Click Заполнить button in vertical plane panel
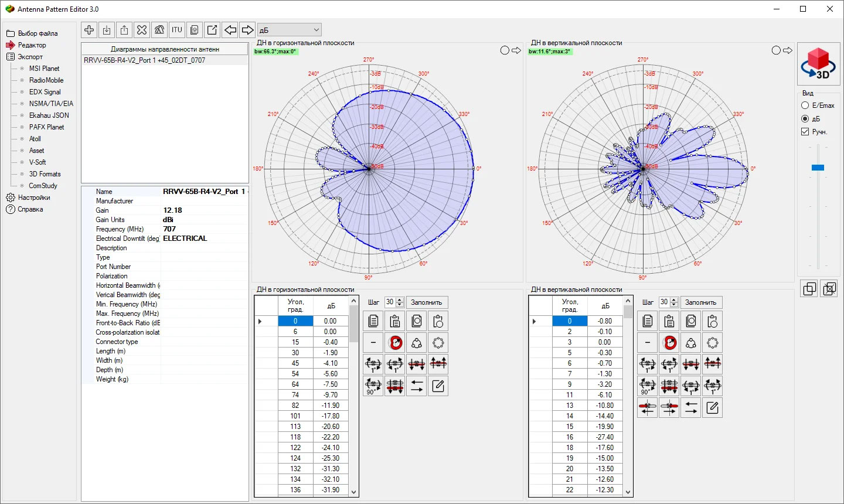Image resolution: width=844 pixels, height=504 pixels. [700, 302]
